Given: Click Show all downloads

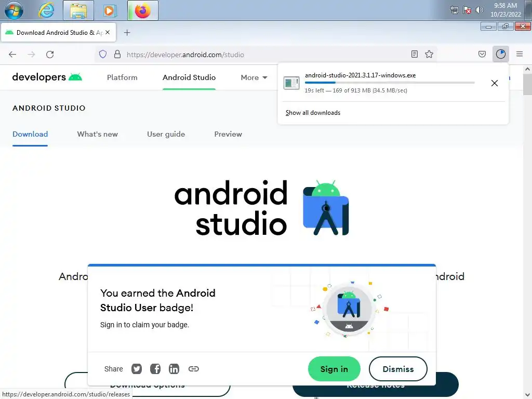Looking at the screenshot, I should click(313, 113).
